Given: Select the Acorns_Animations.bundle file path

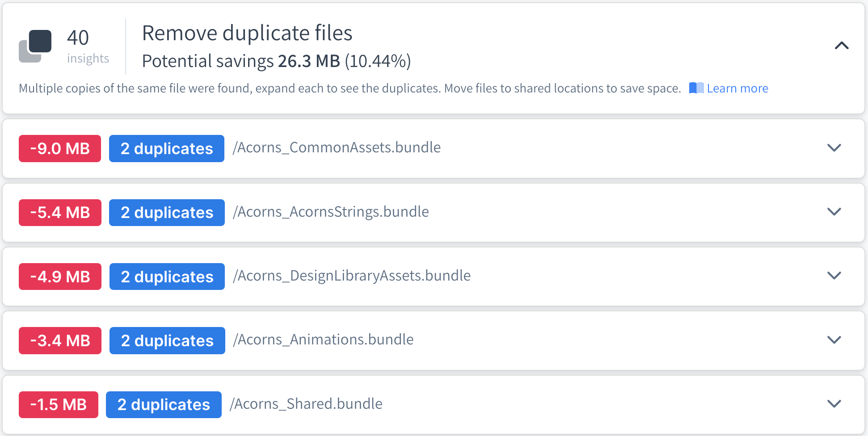Looking at the screenshot, I should pos(323,340).
